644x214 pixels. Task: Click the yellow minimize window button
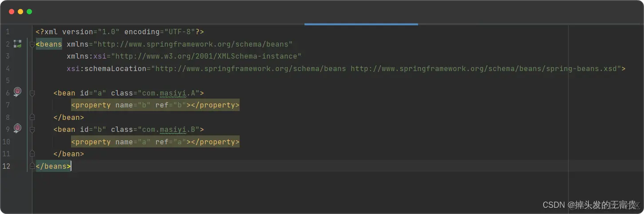[x=20, y=12]
